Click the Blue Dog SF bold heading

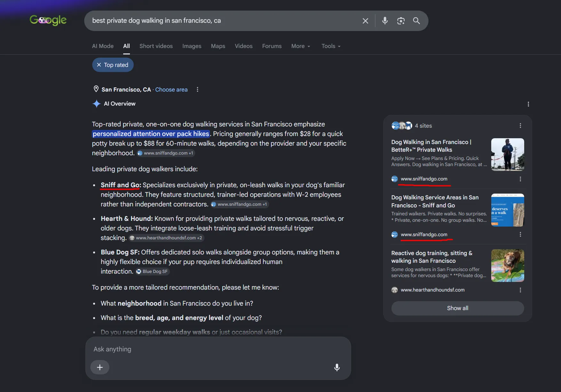(120, 252)
